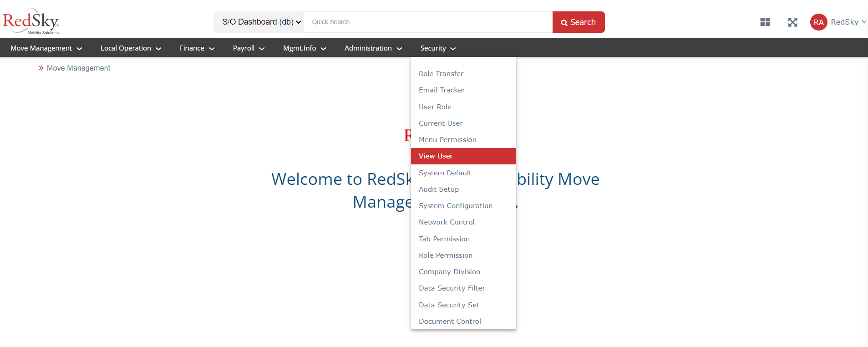Open Email Tracker menu entry

click(463, 90)
